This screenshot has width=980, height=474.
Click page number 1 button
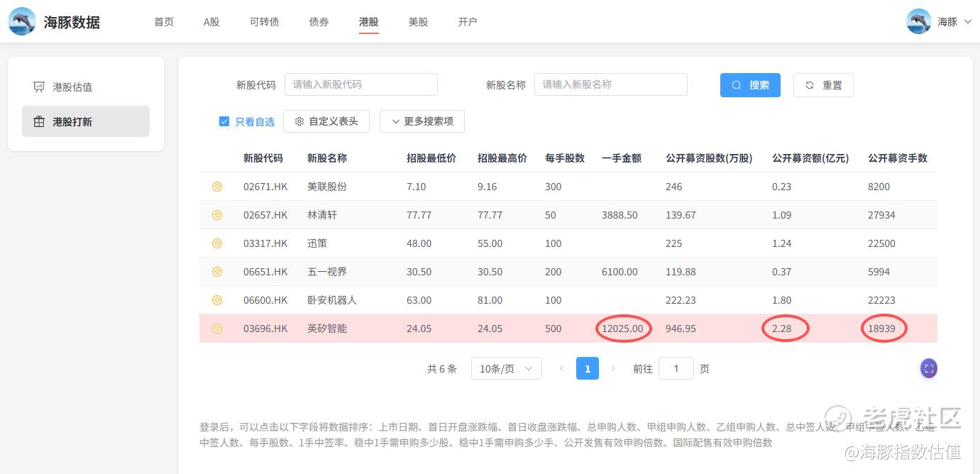pos(588,369)
